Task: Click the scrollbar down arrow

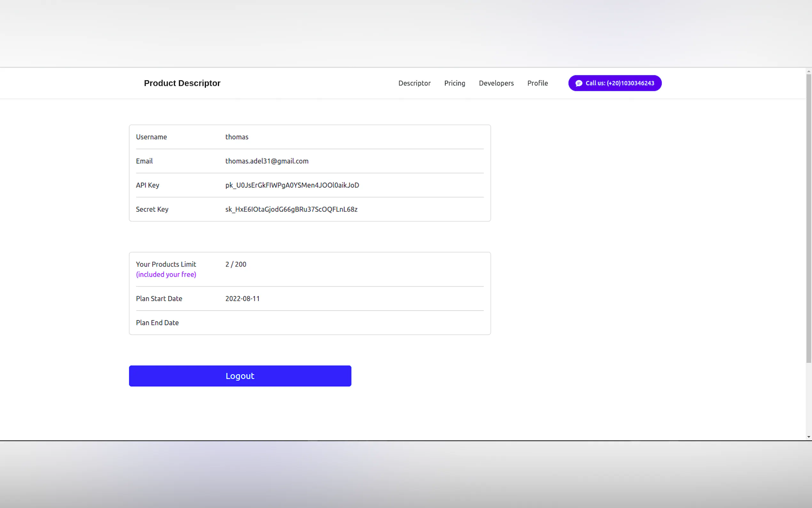Action: (x=808, y=437)
